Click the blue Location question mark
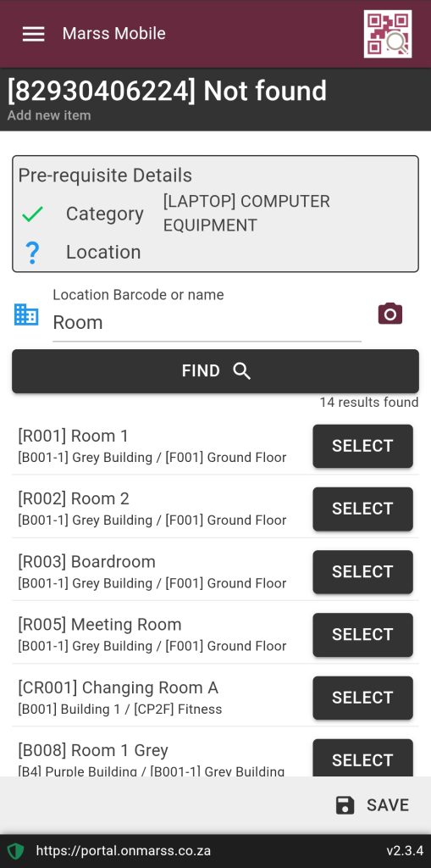431x868 pixels. click(33, 253)
